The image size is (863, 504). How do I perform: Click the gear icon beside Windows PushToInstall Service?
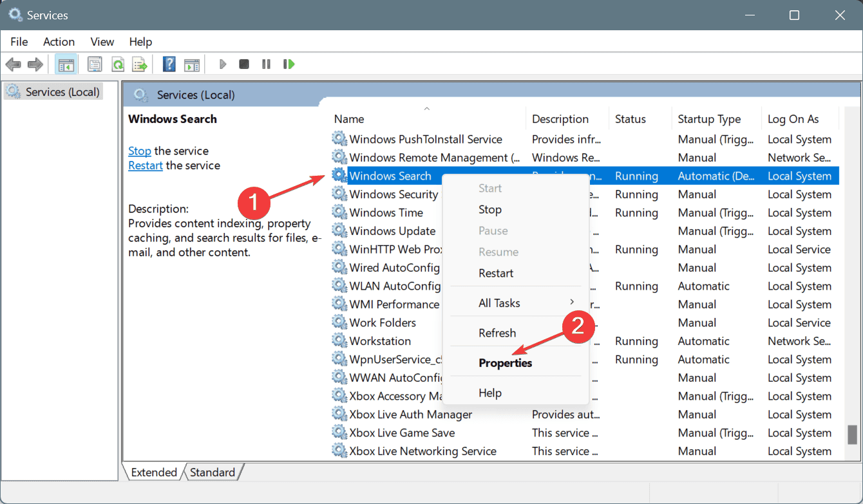point(339,139)
